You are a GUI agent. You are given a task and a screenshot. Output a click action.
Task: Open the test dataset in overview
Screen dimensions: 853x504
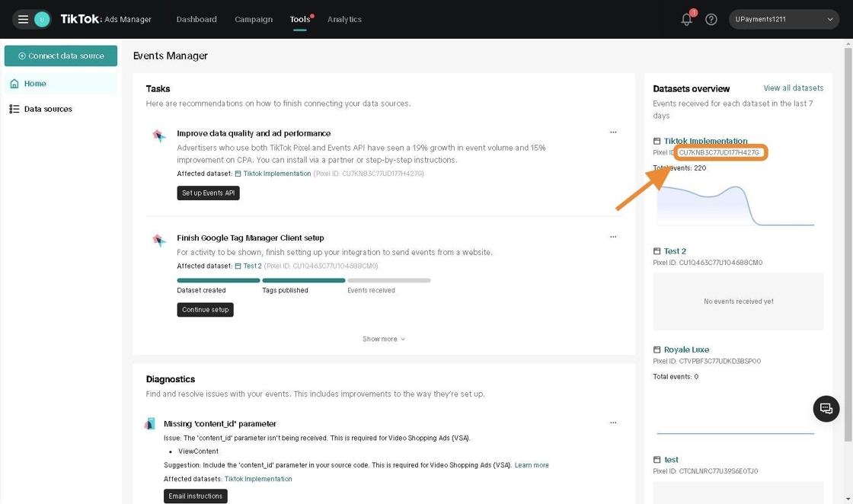(671, 459)
